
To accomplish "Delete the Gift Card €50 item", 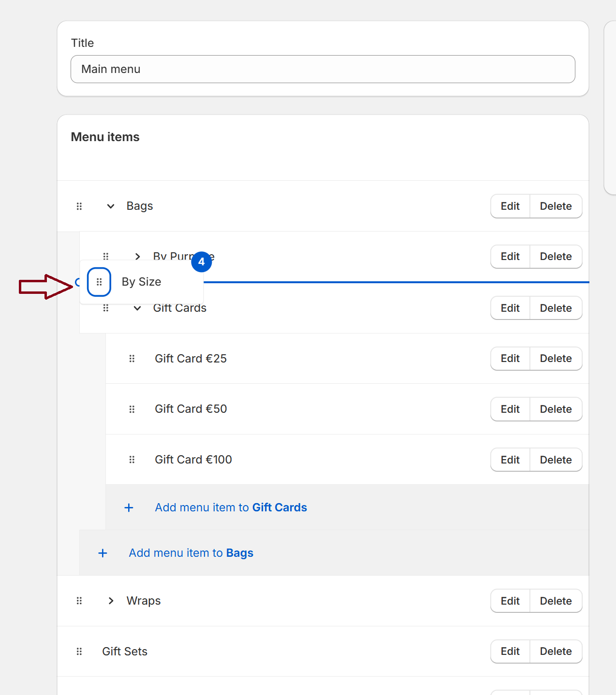I will tap(556, 409).
